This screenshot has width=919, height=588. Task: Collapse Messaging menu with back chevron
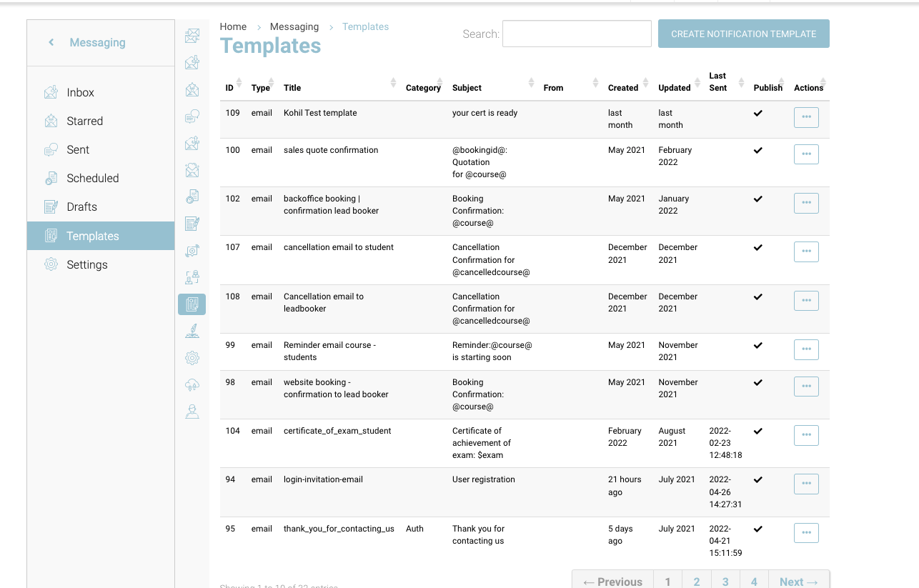[51, 43]
